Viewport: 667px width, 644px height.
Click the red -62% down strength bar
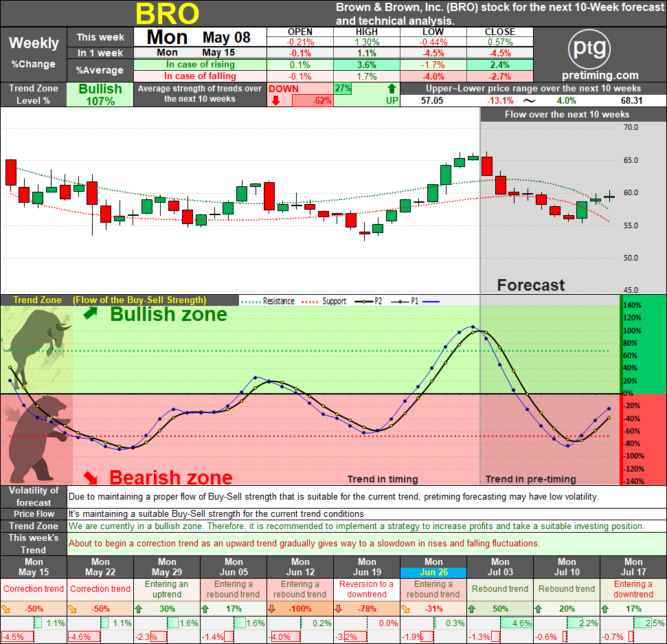point(313,101)
